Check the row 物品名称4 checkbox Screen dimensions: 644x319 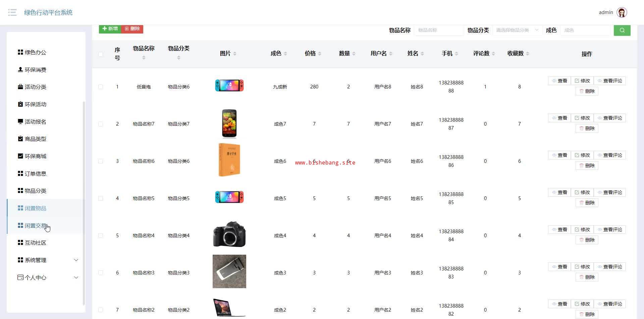(101, 236)
